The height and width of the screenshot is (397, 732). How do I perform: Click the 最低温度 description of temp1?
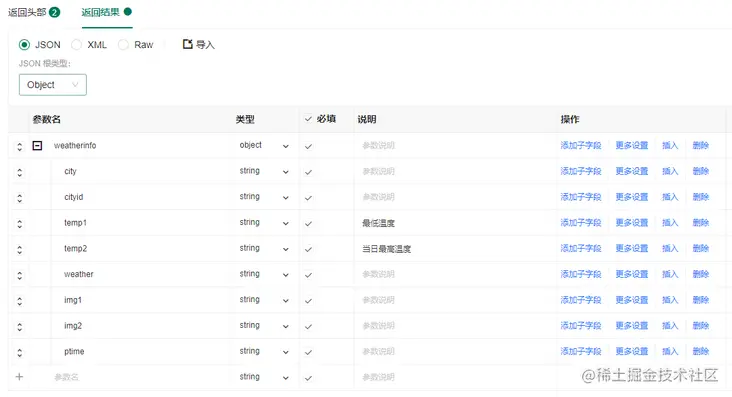tap(379, 223)
